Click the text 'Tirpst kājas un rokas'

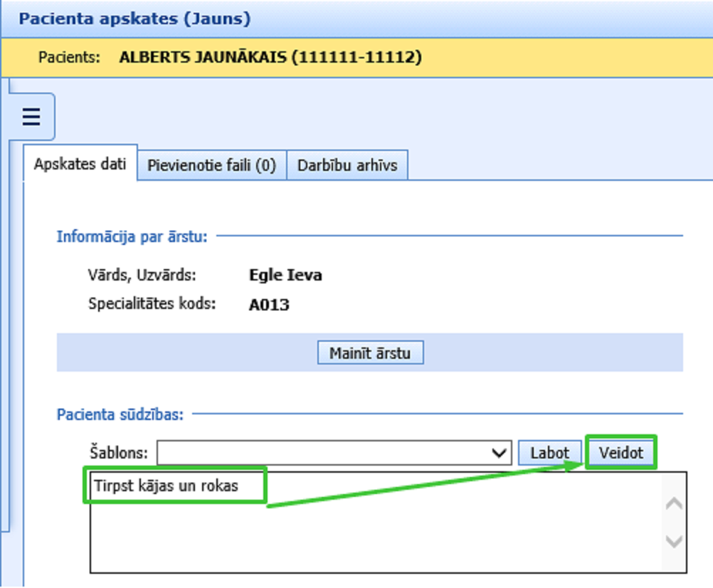tap(166, 486)
